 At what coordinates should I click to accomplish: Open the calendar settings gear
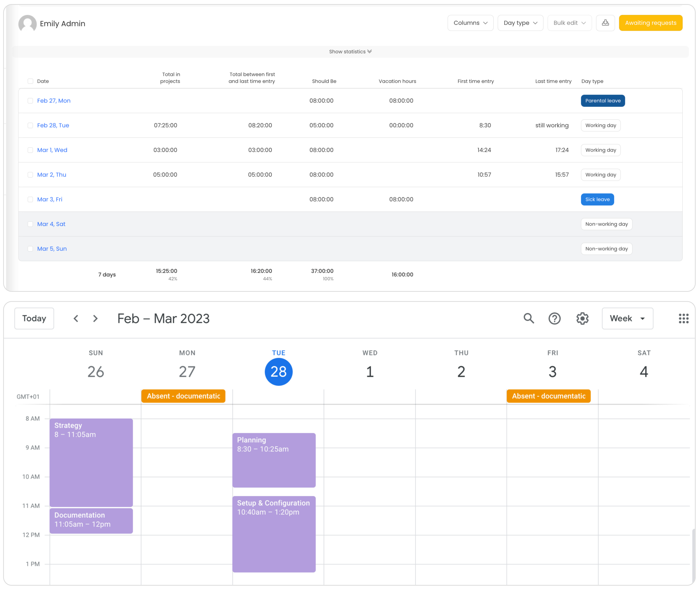click(582, 318)
